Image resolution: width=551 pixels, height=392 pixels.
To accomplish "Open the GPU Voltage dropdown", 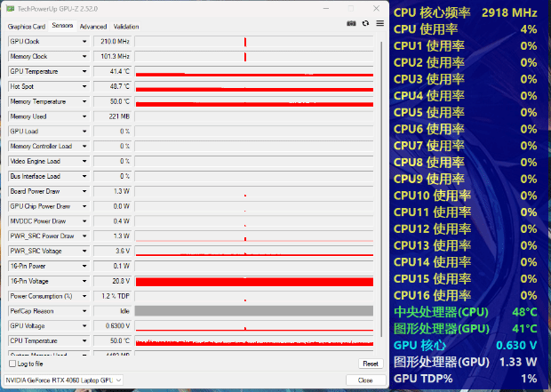I will [84, 326].
